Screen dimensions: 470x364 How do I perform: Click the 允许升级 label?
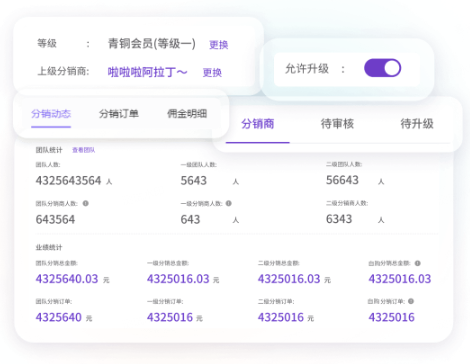tap(307, 69)
